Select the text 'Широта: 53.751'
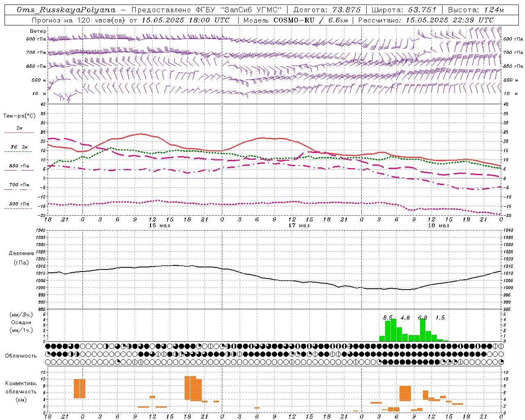Image resolution: width=525 pixels, height=420 pixels. point(404,10)
